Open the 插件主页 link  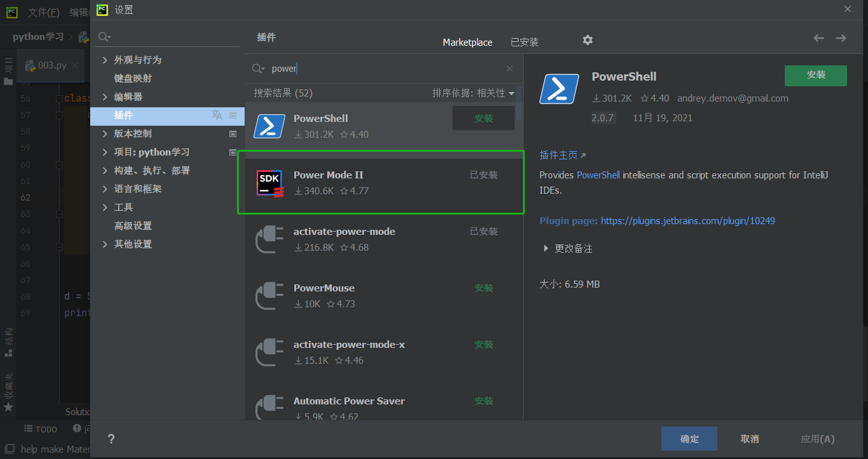562,155
